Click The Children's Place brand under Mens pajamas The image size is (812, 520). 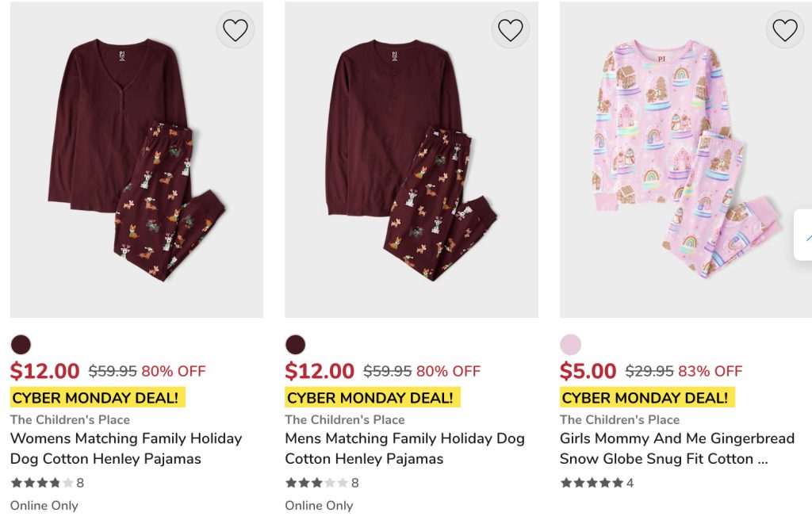pos(345,419)
